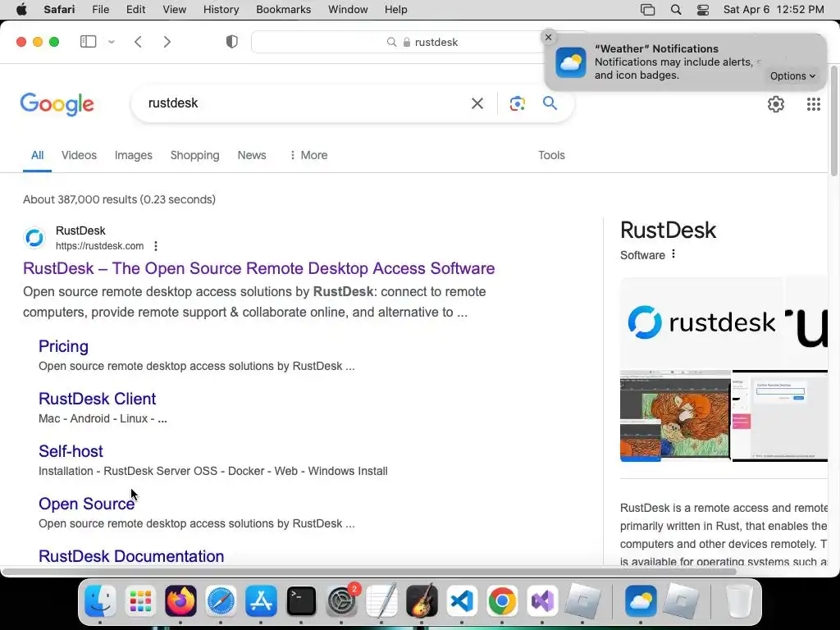Screen dimensions: 840x630
Task: Launch Visual Studio Code from the Dock
Action: 462,601
